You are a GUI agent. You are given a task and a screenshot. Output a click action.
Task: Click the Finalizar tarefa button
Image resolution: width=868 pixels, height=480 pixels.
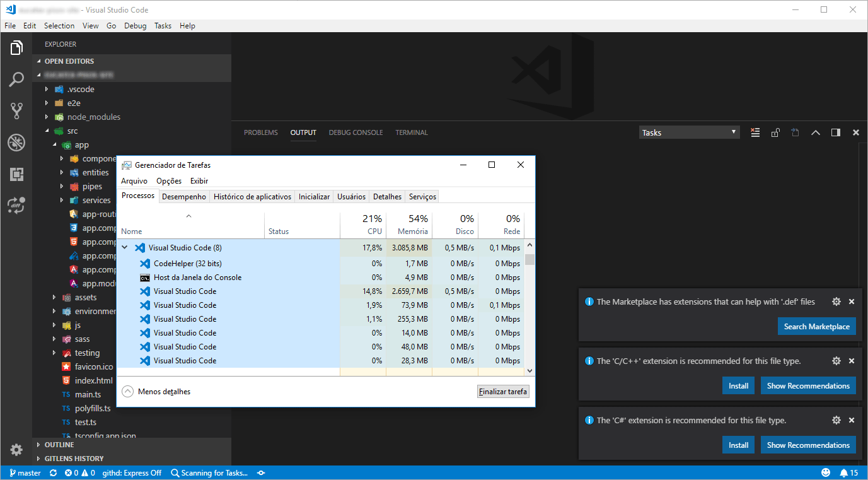click(503, 392)
